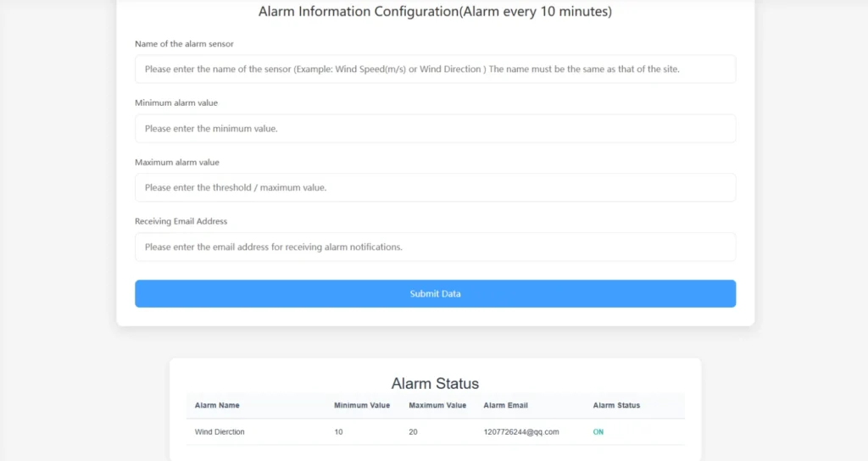The image size is (868, 461).
Task: Select the maximum alarm value input box
Action: tap(435, 187)
